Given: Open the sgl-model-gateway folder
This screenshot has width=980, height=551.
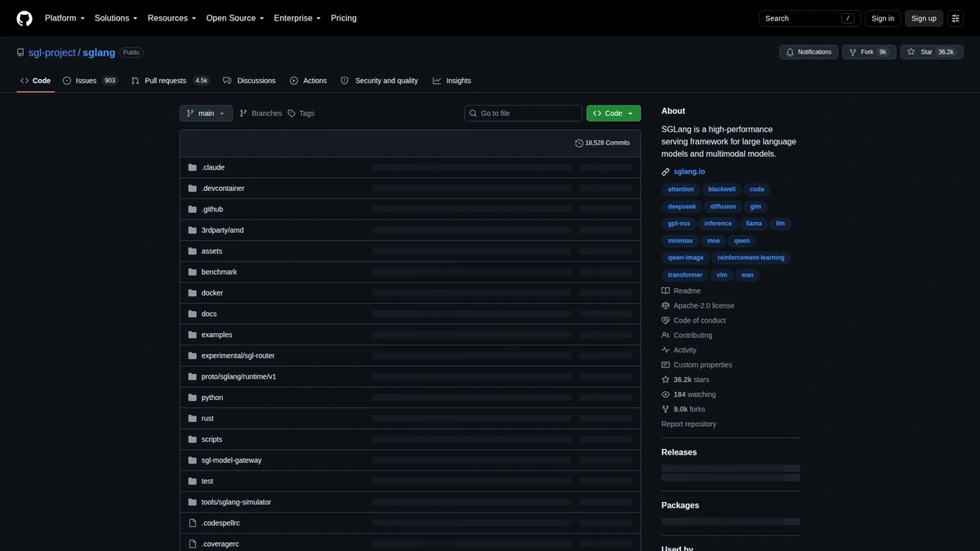Looking at the screenshot, I should [x=232, y=460].
